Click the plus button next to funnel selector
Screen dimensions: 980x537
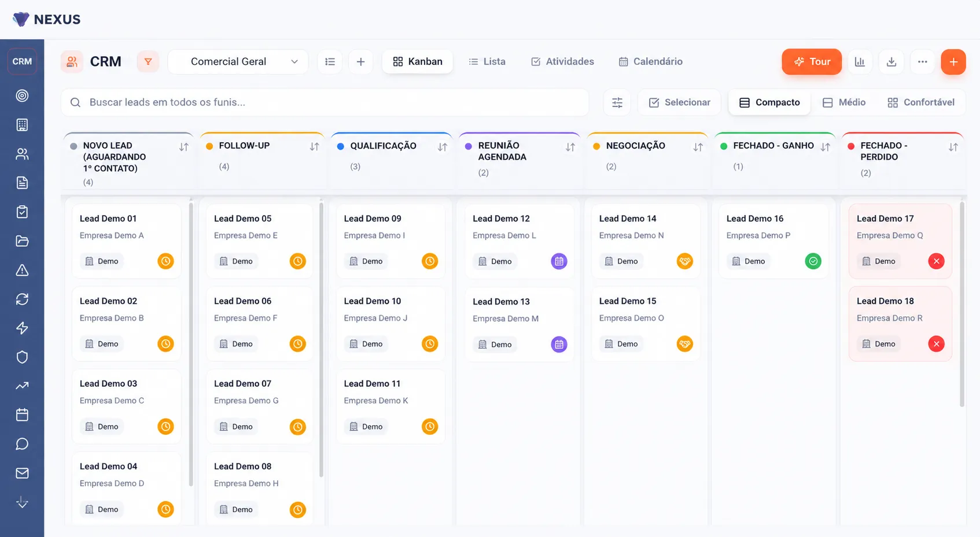360,62
